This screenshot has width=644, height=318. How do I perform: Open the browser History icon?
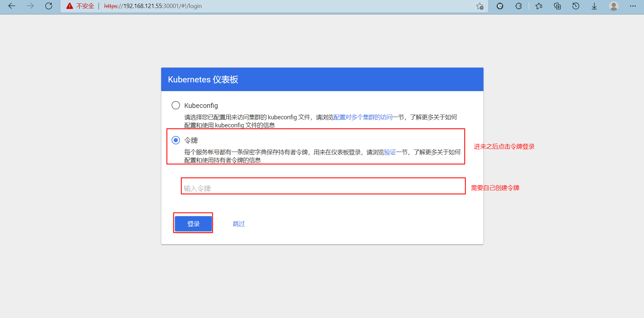coord(576,6)
